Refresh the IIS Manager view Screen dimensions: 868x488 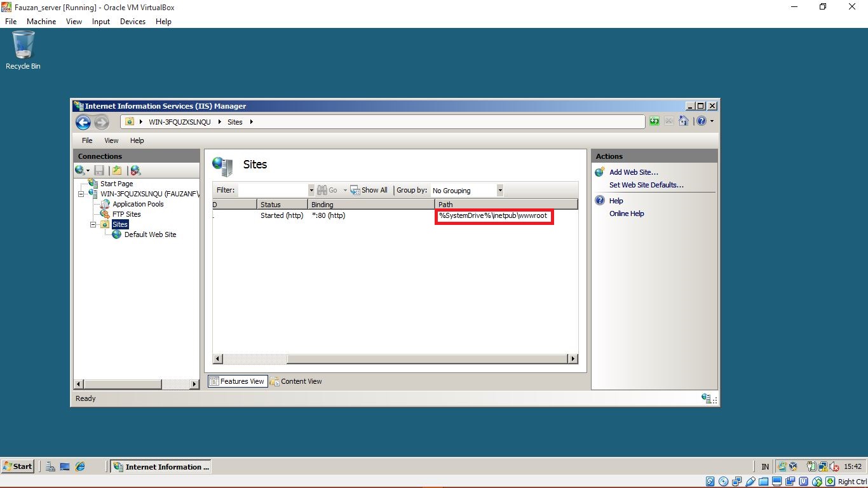[x=654, y=121]
